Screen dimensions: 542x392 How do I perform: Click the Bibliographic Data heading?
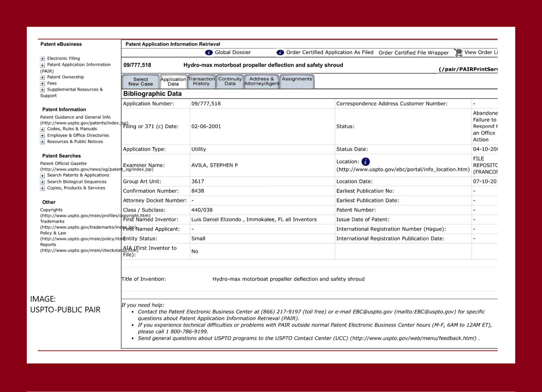click(152, 94)
